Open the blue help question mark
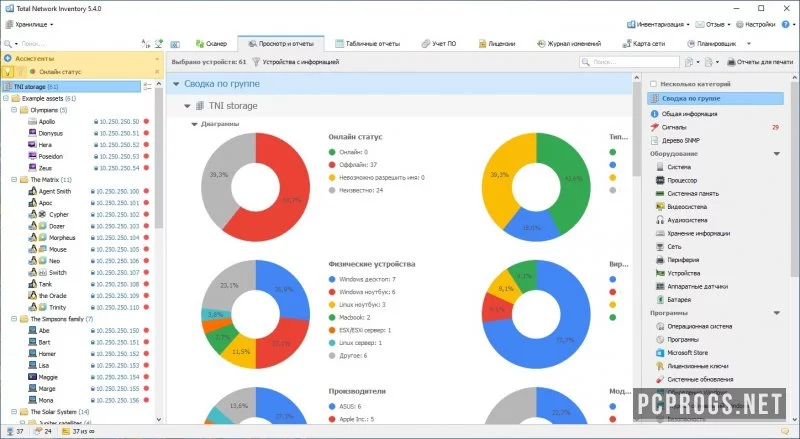 click(x=786, y=24)
